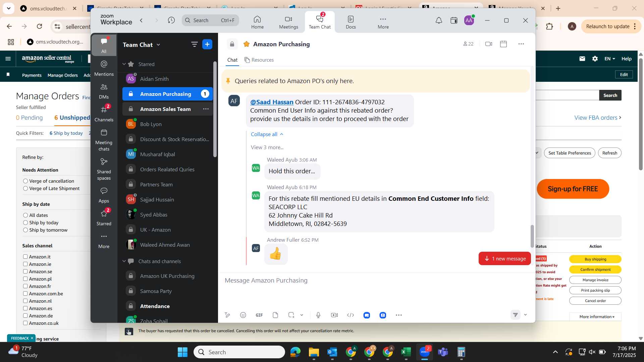Open the Unshipped tab in Manage Orders

tap(72, 118)
